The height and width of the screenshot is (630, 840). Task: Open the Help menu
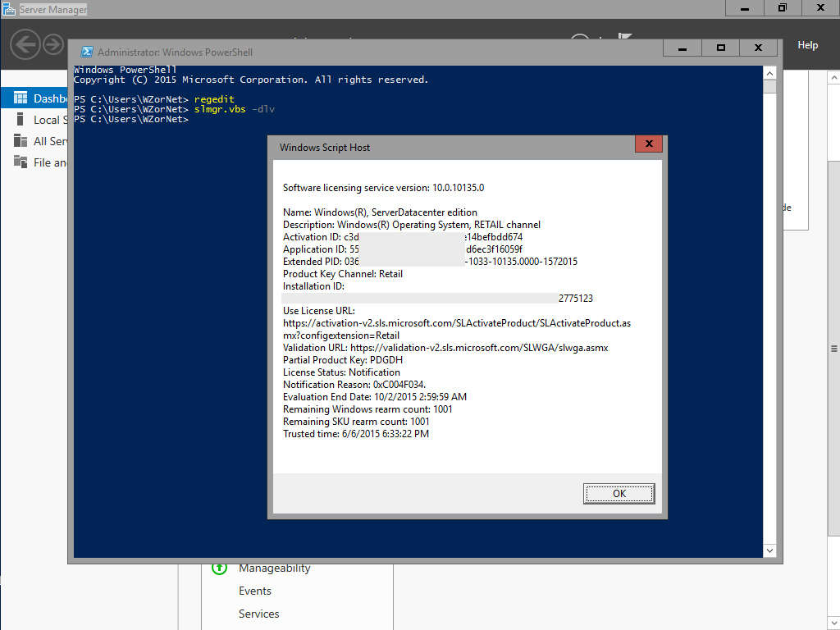coord(807,45)
